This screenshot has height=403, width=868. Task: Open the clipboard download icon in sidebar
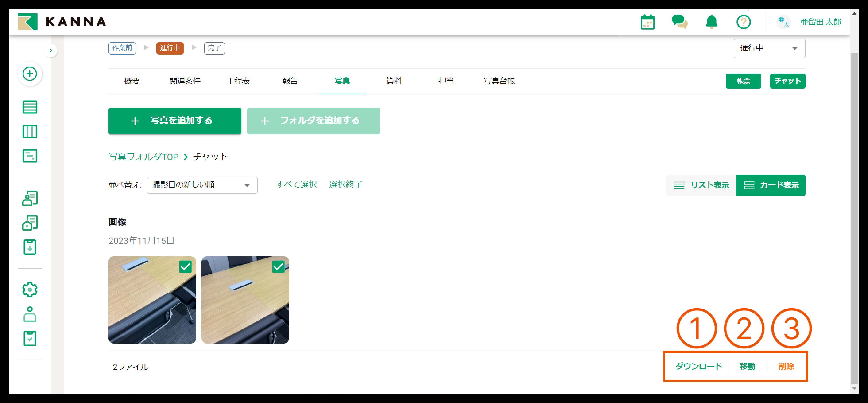(x=30, y=247)
